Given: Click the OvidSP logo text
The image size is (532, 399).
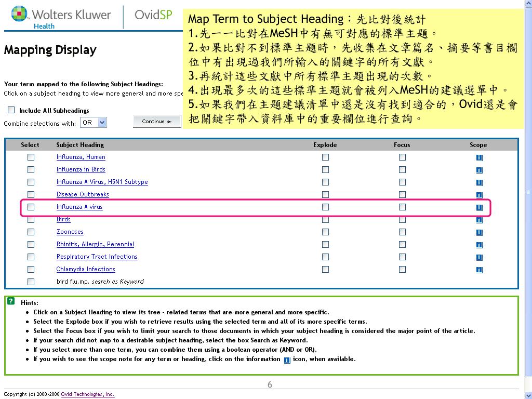Looking at the screenshot, I should 153,15.
